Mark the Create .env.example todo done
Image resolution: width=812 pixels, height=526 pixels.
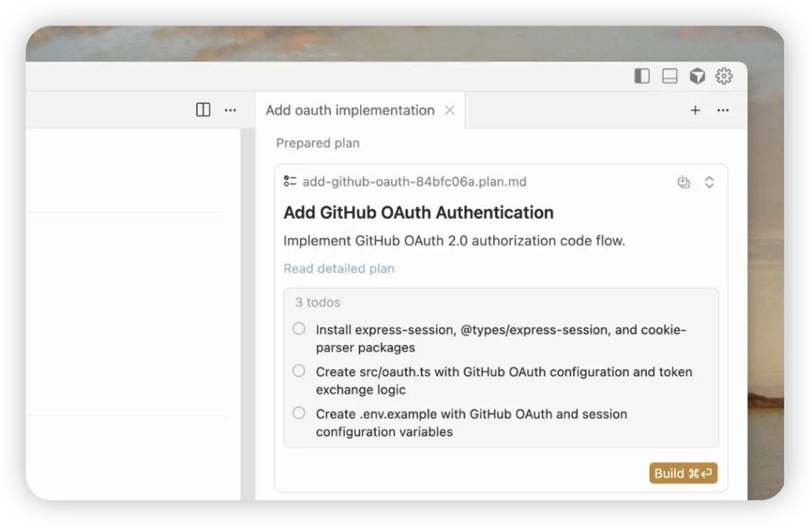point(298,413)
